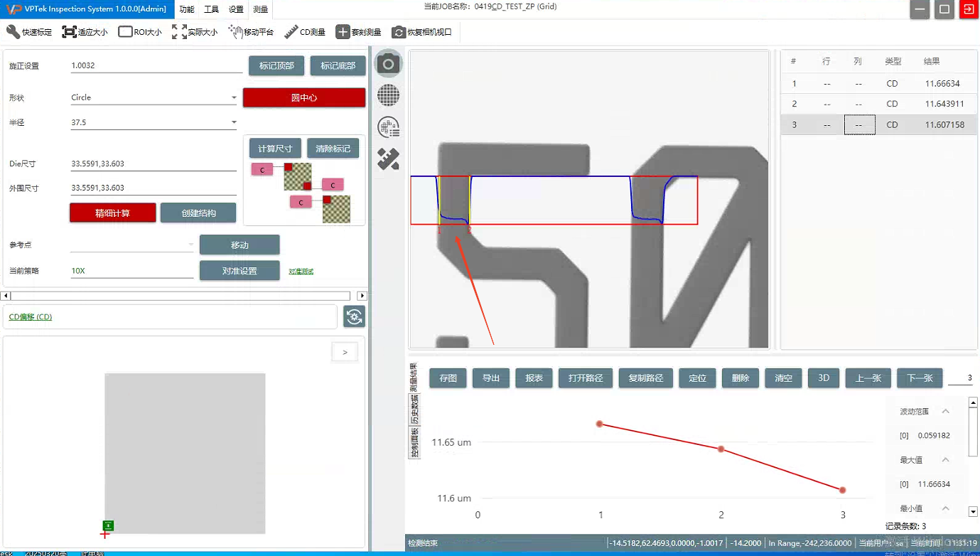Click the round grid wafer-map icon
This screenshot has width=980, height=556.
point(388,95)
